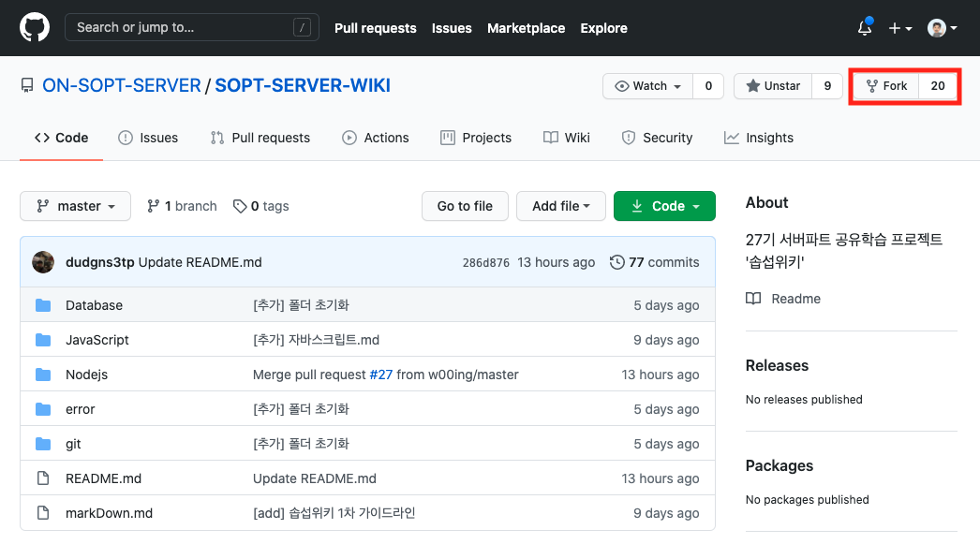The image size is (980, 544).
Task: Open the markDown.md file
Action: pyautogui.click(x=110, y=513)
